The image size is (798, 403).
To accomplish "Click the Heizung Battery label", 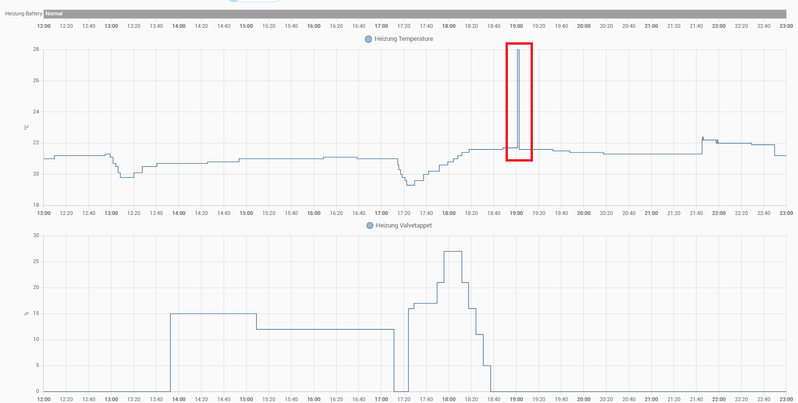I will point(23,13).
